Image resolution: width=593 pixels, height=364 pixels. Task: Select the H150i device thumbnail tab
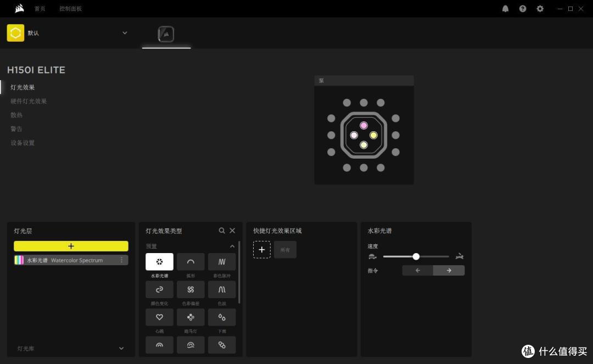click(166, 34)
